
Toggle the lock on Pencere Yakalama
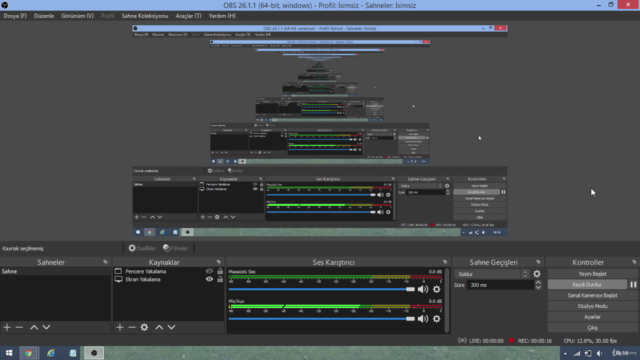click(220, 271)
